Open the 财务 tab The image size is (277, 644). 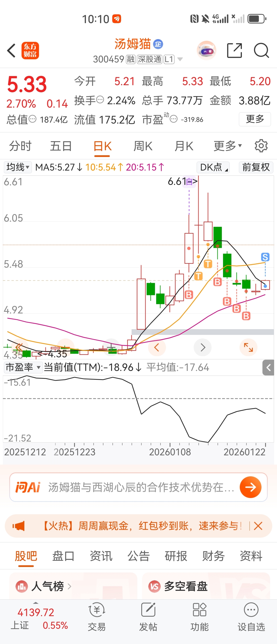[x=213, y=556]
